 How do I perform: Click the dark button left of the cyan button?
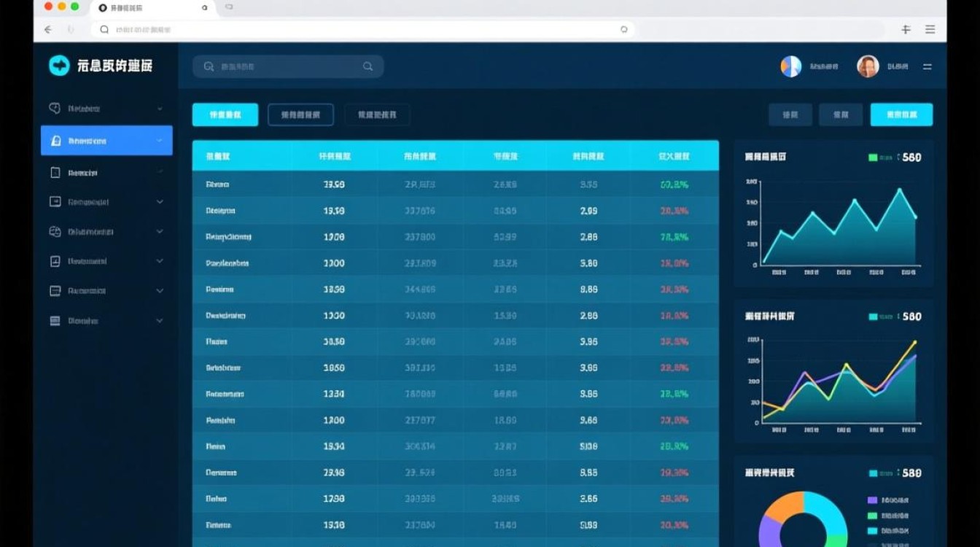(841, 115)
